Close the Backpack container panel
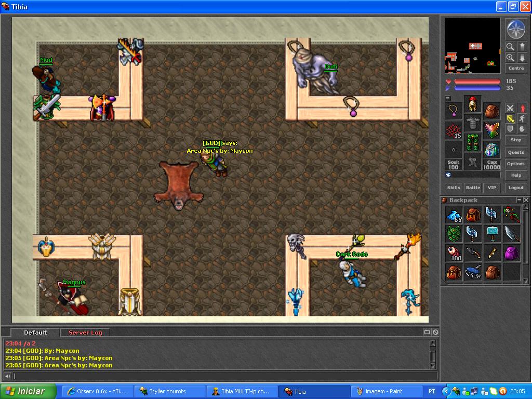The image size is (532, 399). point(526,200)
